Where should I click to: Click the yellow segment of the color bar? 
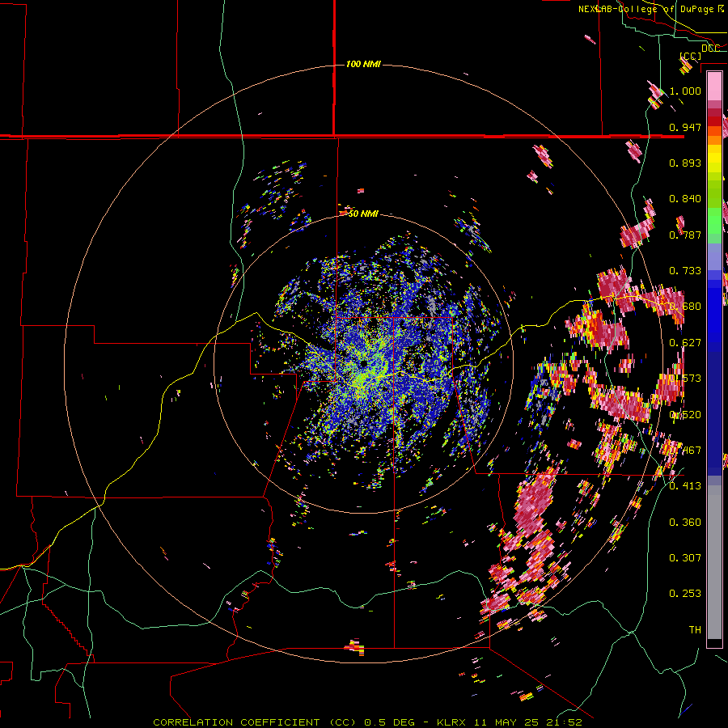[x=714, y=159]
